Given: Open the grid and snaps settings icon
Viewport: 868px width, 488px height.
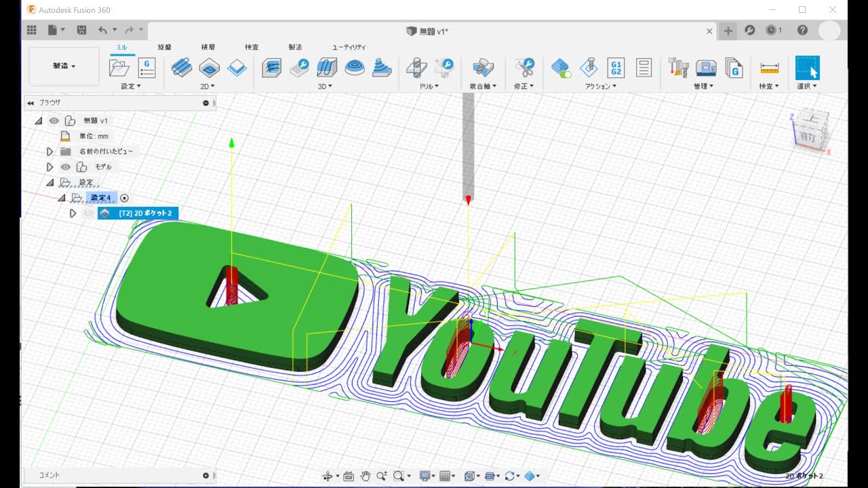Looking at the screenshot, I should (x=446, y=476).
